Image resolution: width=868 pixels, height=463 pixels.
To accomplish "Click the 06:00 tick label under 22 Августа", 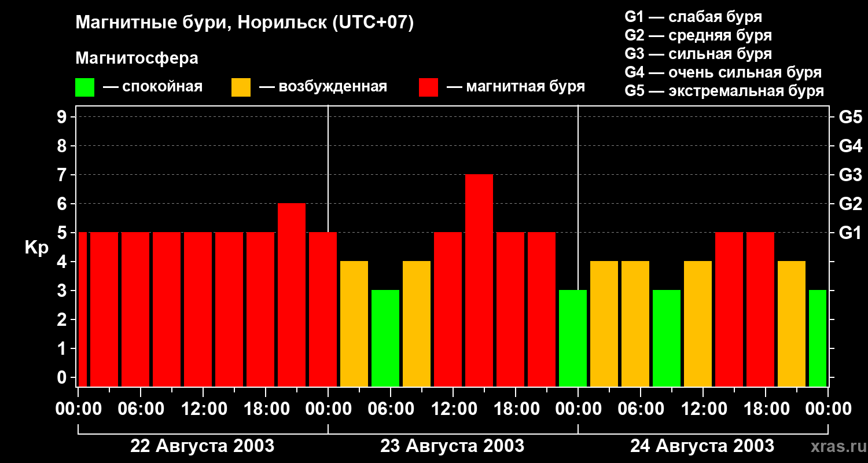I will pos(141,409).
